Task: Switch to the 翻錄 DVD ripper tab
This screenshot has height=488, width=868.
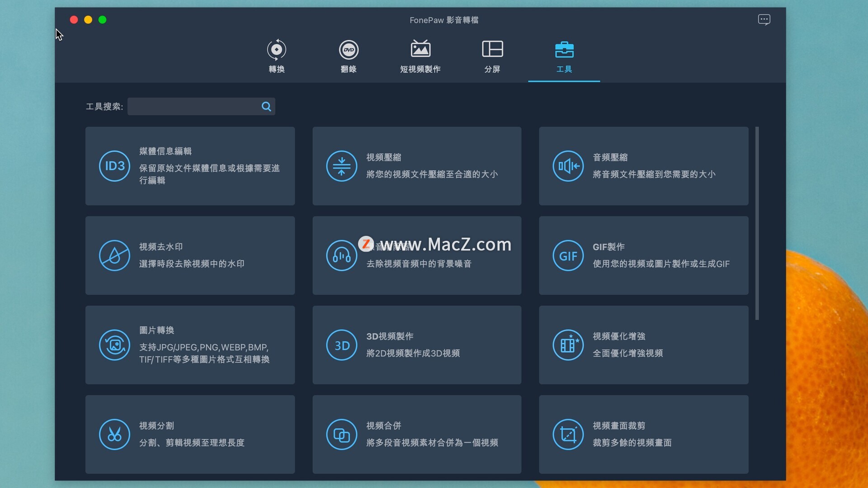Action: tap(349, 56)
